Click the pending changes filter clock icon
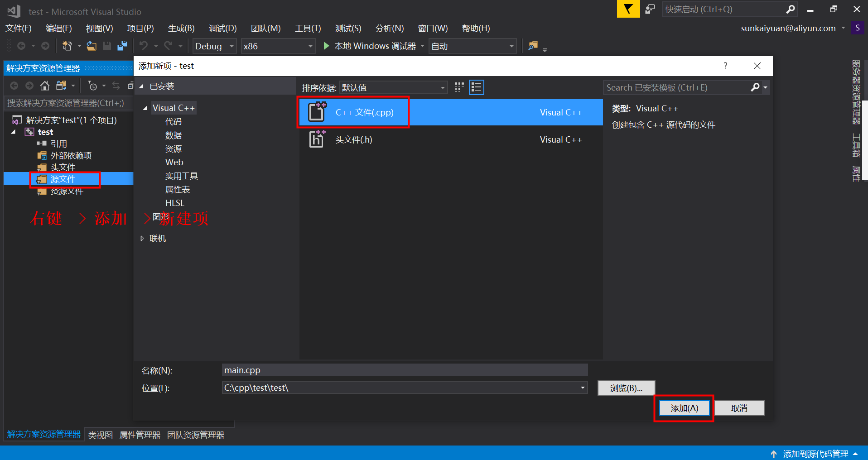The image size is (868, 460). point(92,86)
